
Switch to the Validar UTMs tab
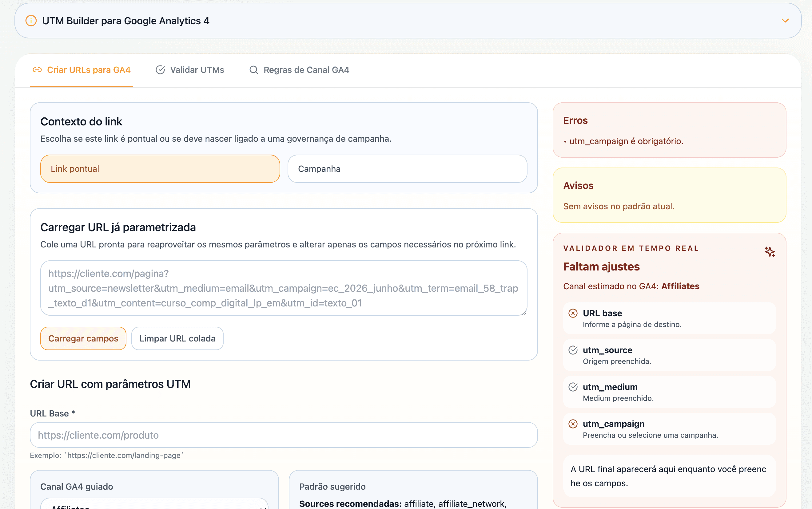click(190, 70)
